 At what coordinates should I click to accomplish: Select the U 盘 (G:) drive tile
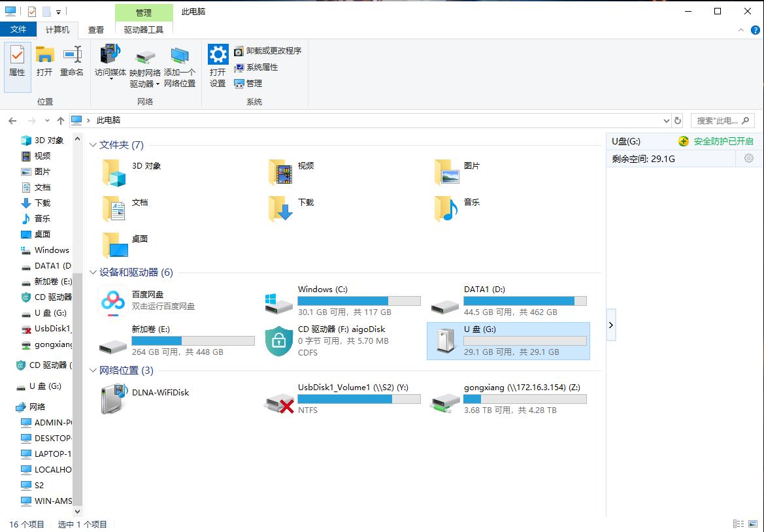point(508,341)
